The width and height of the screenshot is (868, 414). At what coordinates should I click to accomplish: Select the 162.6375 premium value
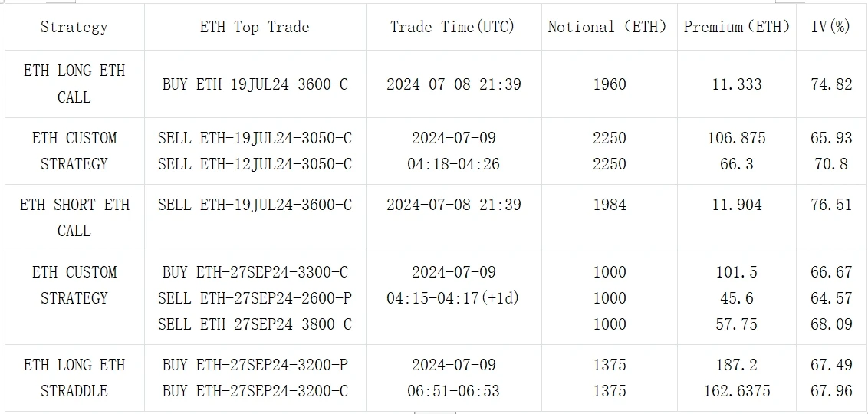point(736,391)
